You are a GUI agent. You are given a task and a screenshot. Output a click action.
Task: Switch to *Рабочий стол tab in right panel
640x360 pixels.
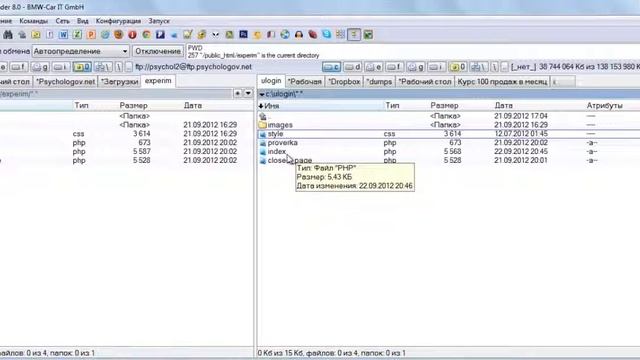[424, 82]
